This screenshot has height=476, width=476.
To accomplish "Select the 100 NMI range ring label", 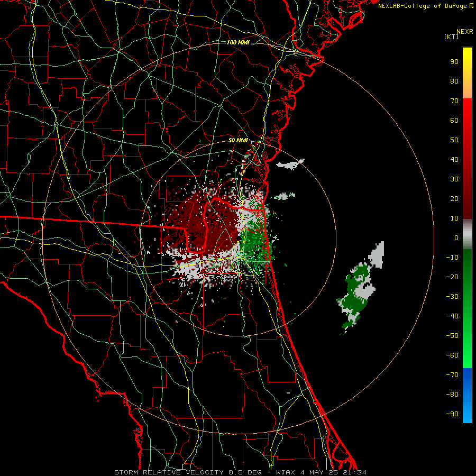I will point(238,42).
